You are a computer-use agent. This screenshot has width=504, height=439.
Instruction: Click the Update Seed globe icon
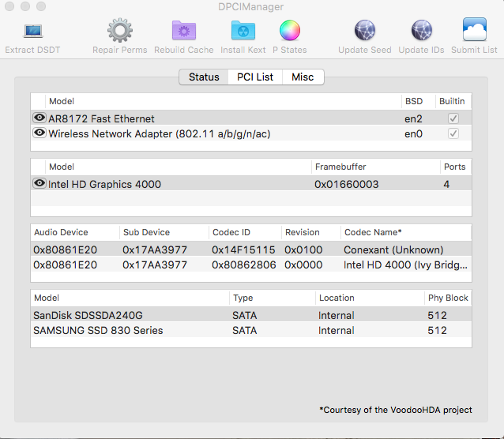pyautogui.click(x=364, y=32)
